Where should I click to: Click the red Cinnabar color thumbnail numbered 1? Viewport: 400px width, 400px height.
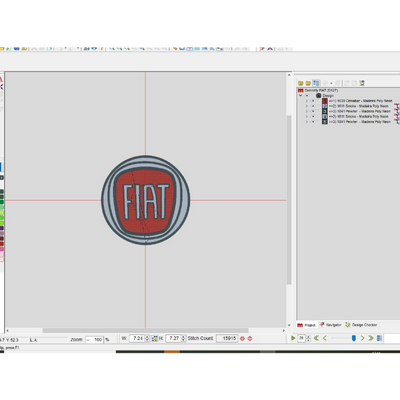click(325, 101)
